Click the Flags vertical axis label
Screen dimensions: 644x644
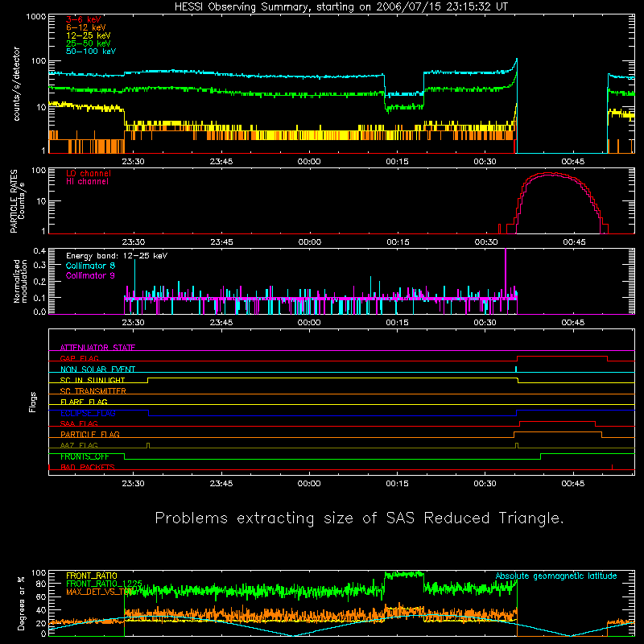point(33,402)
